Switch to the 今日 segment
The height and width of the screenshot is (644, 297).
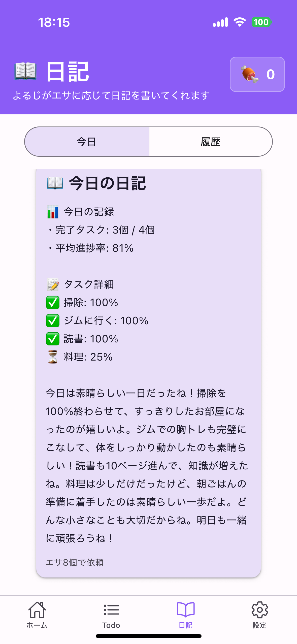87,142
